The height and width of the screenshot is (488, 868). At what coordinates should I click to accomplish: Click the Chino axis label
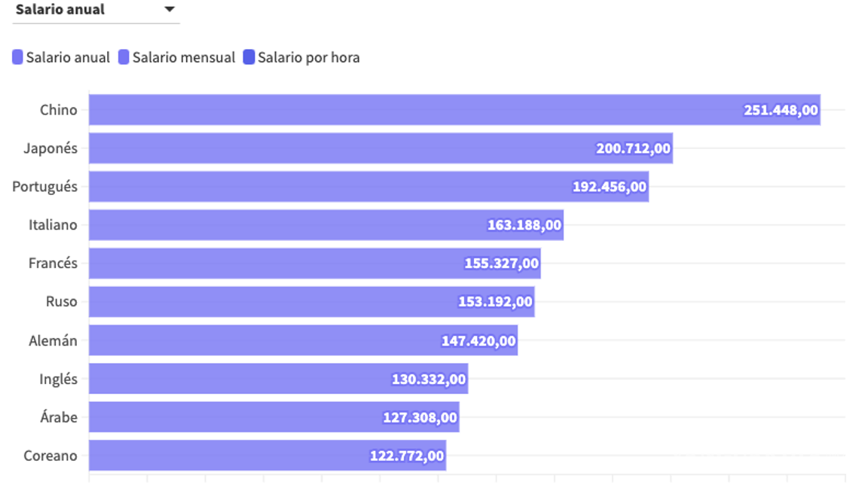(x=59, y=110)
